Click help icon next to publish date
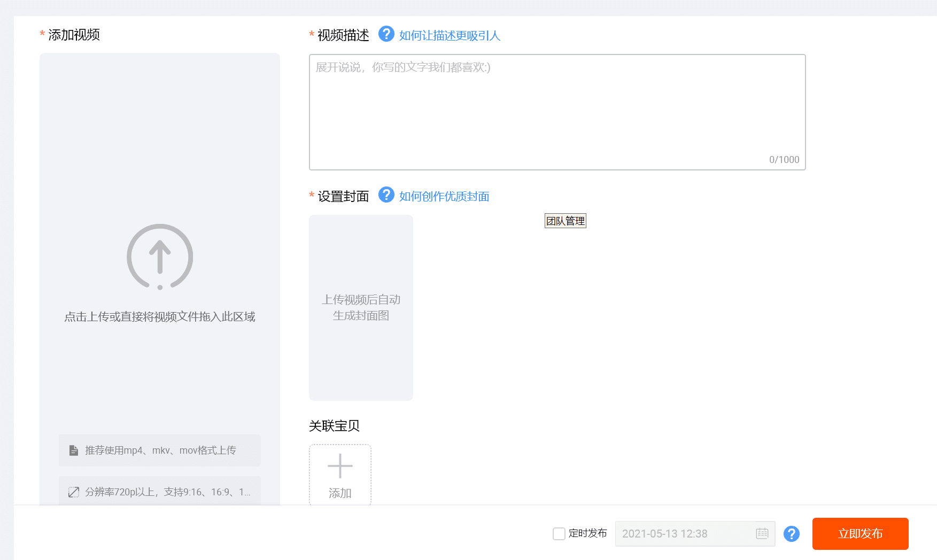The height and width of the screenshot is (560, 937). click(792, 534)
